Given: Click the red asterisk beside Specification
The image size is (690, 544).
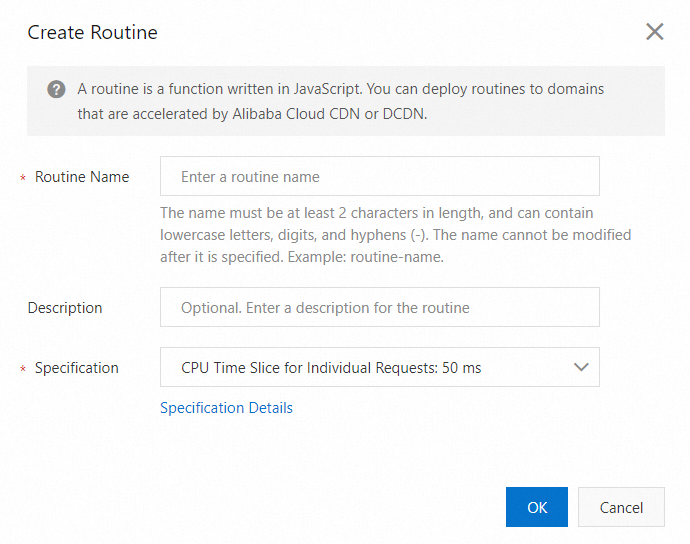Looking at the screenshot, I should click(x=23, y=369).
